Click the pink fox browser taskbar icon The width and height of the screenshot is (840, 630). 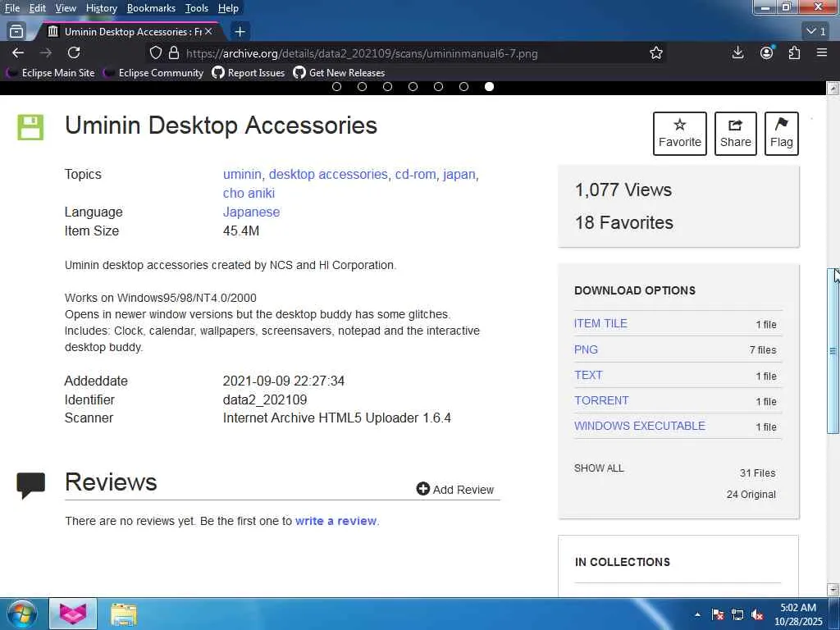point(73,614)
